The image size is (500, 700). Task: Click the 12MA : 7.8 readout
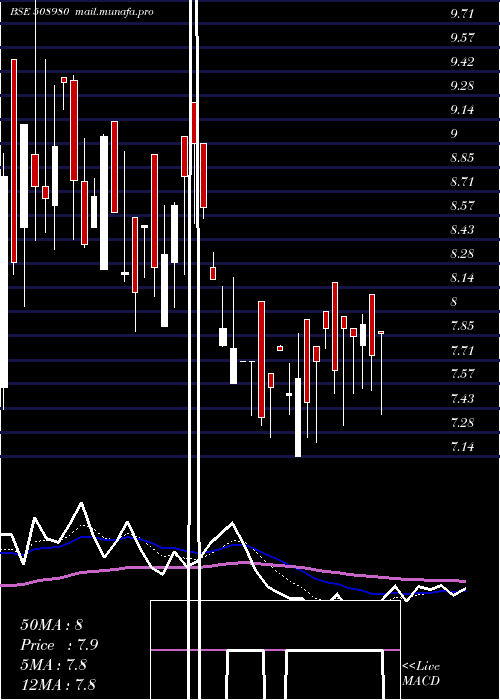point(58,684)
